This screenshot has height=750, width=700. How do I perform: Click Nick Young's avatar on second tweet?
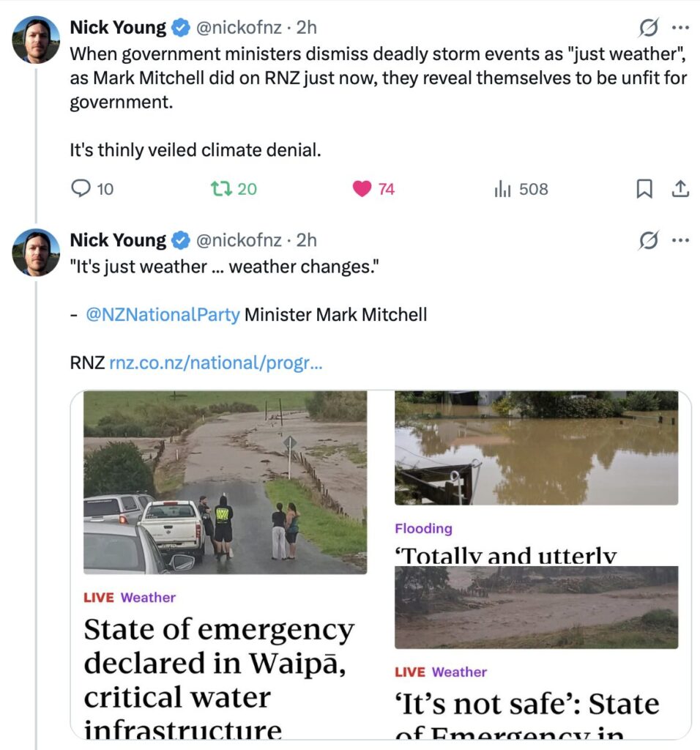(x=36, y=252)
